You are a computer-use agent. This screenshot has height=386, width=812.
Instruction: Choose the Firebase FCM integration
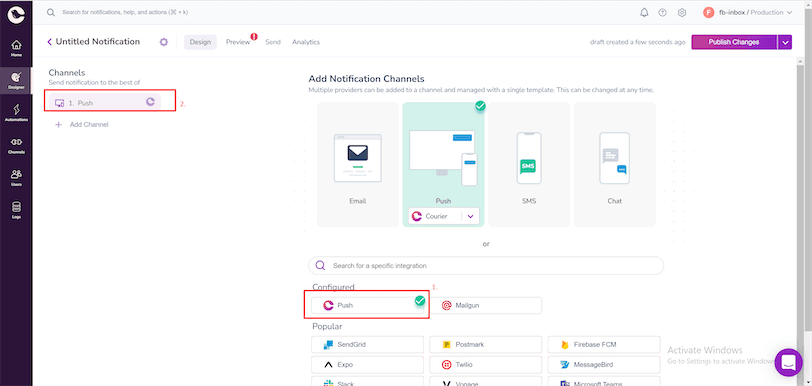tap(604, 345)
